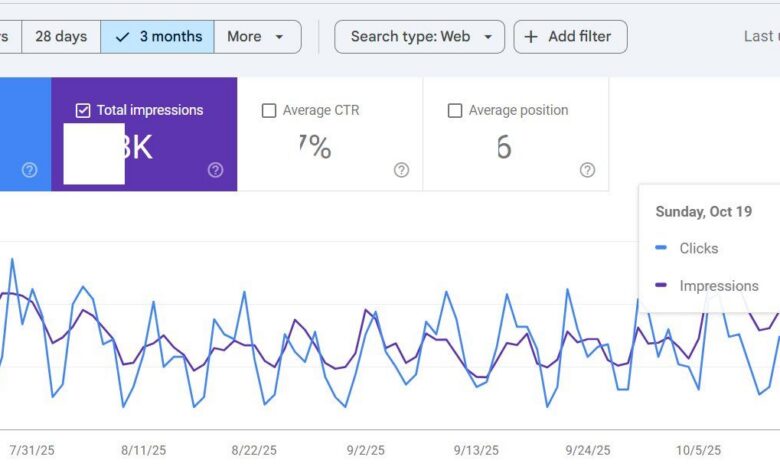Enable the Average CTR checkbox
780x470 pixels.
coord(269,110)
